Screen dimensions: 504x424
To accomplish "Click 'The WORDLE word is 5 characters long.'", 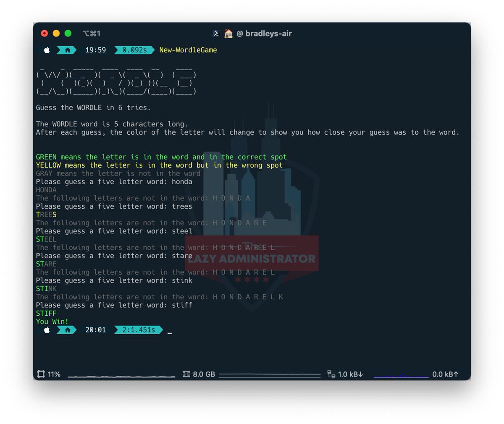I will coord(112,124).
